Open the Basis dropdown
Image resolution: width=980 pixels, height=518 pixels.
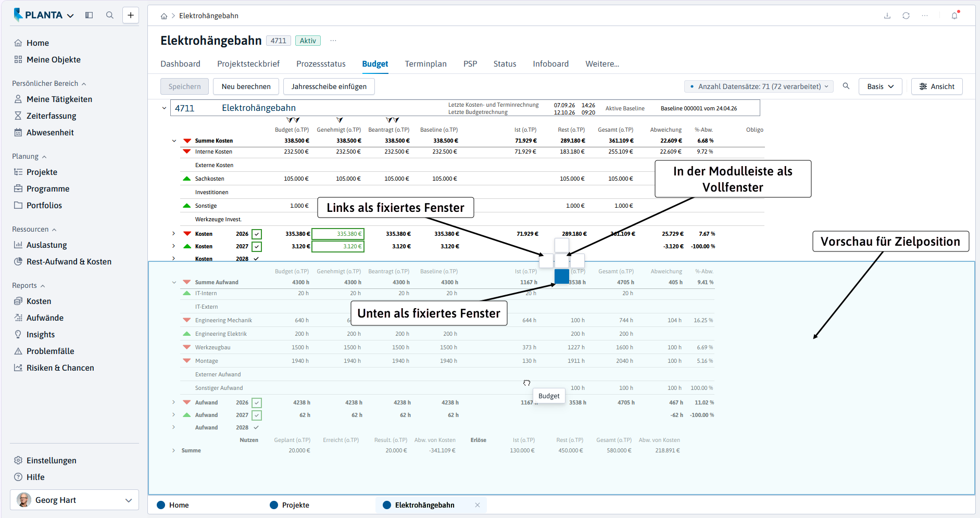[880, 86]
